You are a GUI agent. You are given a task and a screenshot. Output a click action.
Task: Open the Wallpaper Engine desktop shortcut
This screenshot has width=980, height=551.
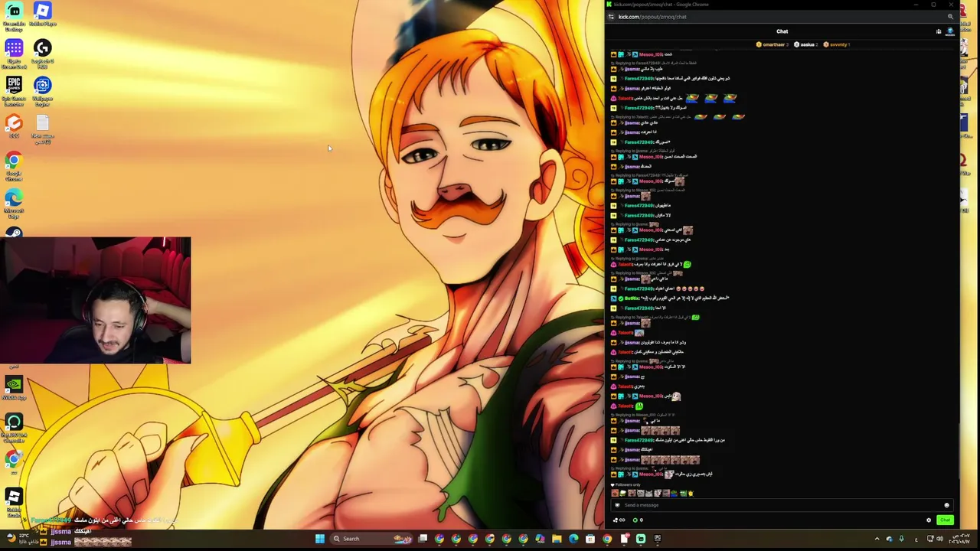click(x=42, y=92)
